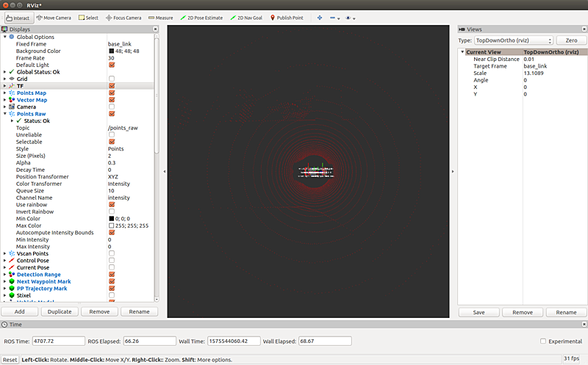The width and height of the screenshot is (588, 365).
Task: Collapse the Global Options tree node
Action: [5, 37]
